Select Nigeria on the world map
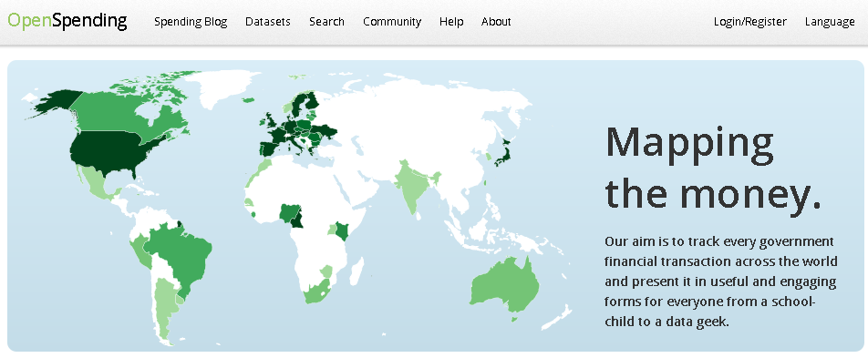The height and width of the screenshot is (358, 868). tap(288, 212)
